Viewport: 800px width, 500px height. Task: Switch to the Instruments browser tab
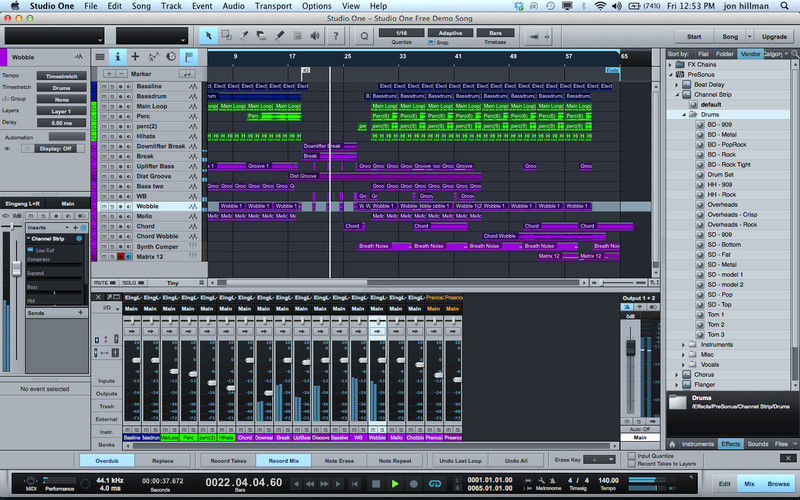point(697,444)
